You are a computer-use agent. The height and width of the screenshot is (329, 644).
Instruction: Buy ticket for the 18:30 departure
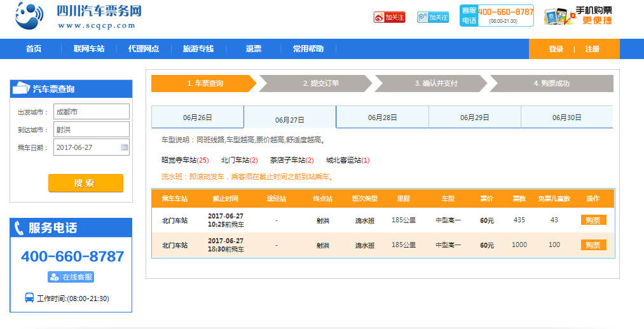tap(593, 245)
